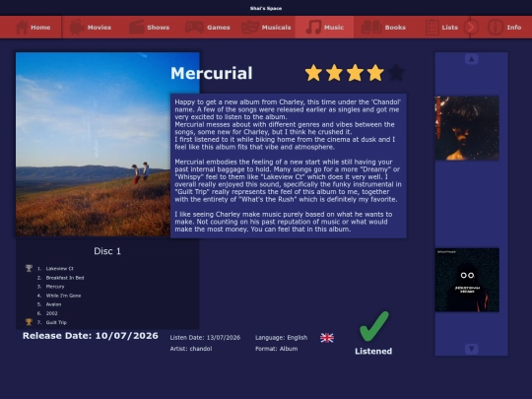
Task: Click the Mercurial album cover image
Action: (x=93, y=144)
